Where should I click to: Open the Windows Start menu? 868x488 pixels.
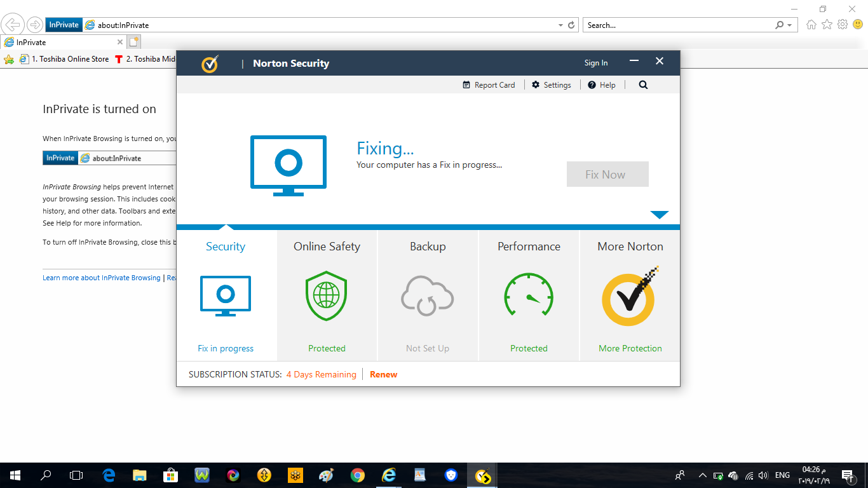(15, 475)
